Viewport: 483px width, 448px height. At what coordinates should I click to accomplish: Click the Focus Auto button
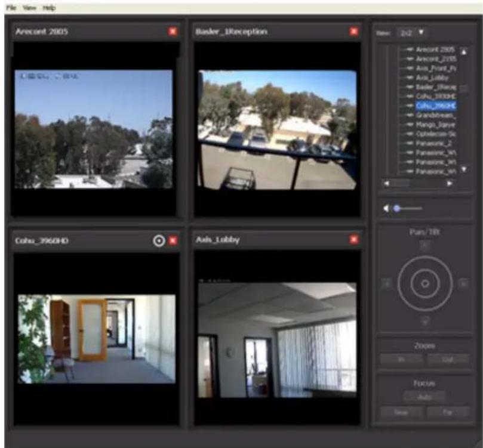[424, 397]
